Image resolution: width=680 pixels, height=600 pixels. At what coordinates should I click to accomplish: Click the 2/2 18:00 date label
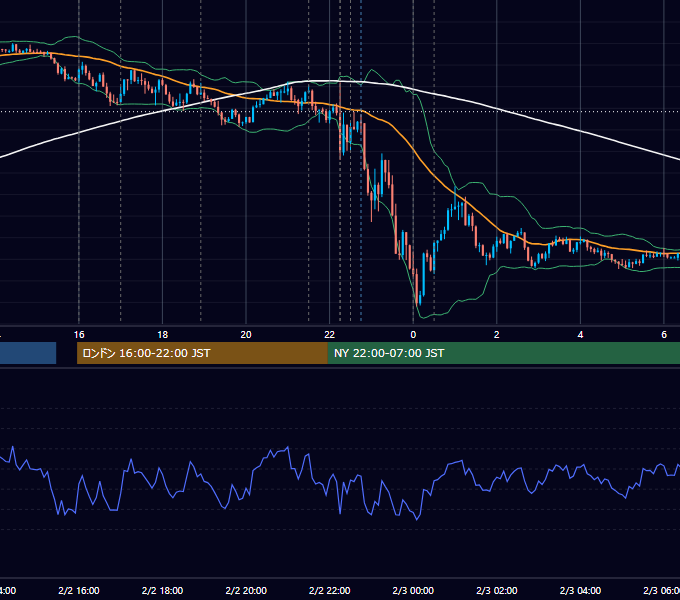[x=162, y=590]
